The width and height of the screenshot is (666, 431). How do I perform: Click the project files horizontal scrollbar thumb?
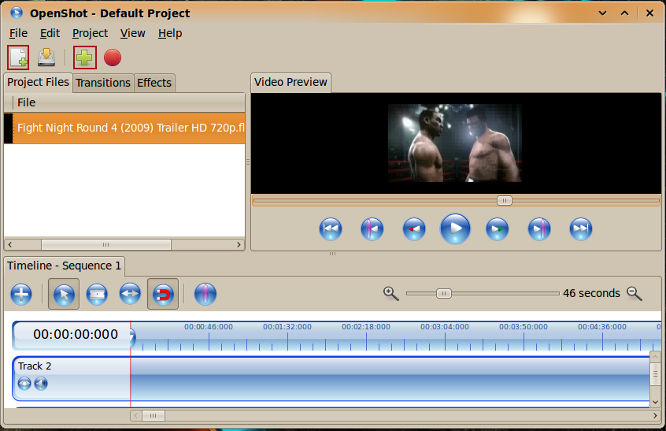click(106, 245)
